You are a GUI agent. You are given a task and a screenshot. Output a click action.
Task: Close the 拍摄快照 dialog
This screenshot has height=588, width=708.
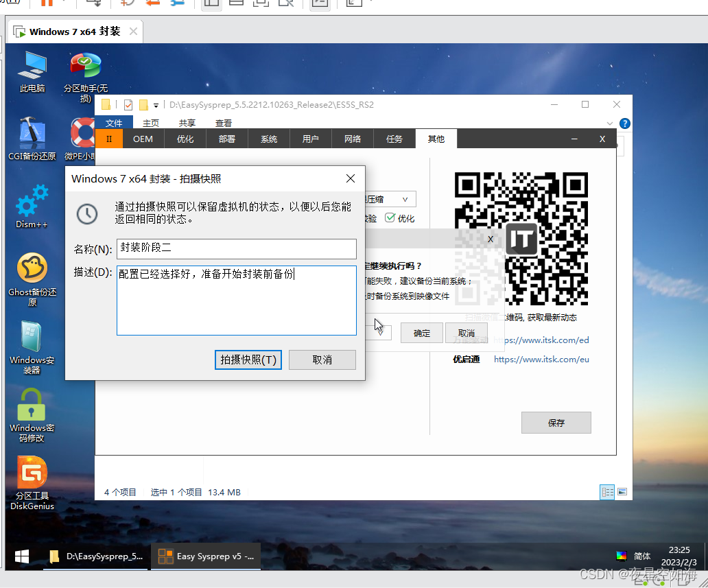coord(351,179)
